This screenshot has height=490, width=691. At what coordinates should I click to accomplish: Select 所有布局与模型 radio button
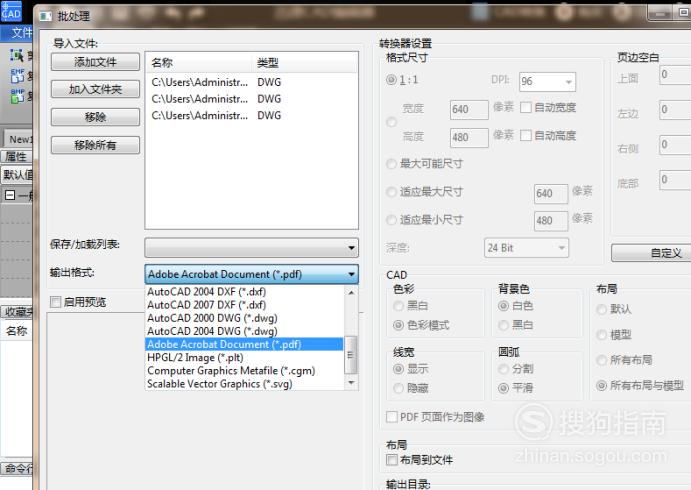point(602,386)
